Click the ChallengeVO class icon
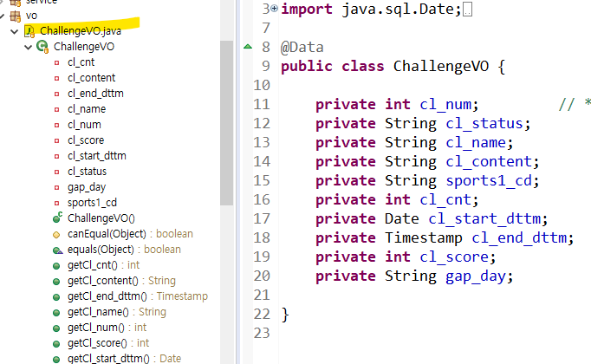The image size is (591, 364). pos(42,47)
